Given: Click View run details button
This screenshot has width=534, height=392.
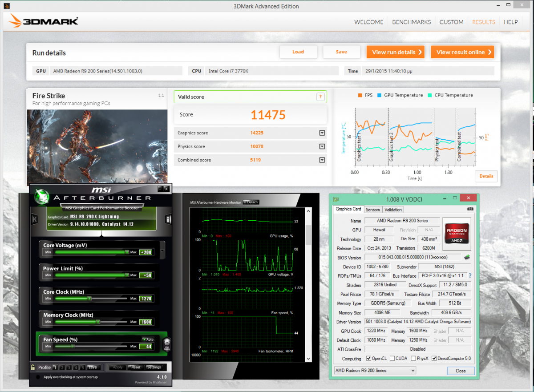Looking at the screenshot, I should [396, 52].
